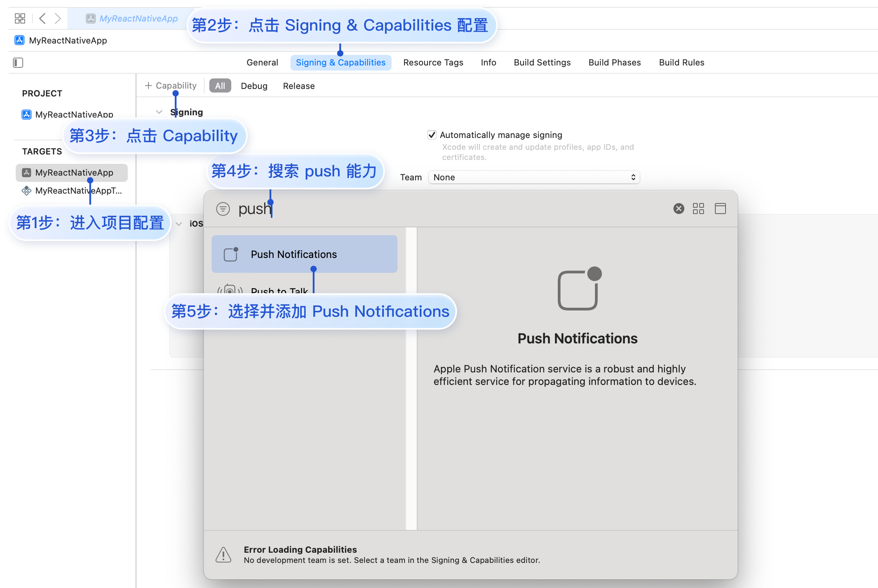Open the Build Settings tab
Image resolution: width=878 pixels, height=588 pixels.
[542, 63]
